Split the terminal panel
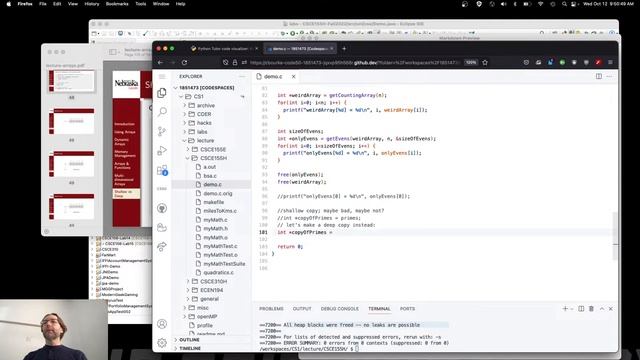 tap(581, 309)
